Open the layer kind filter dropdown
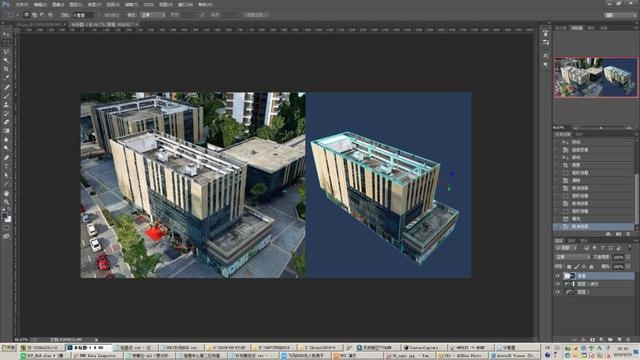The height and width of the screenshot is (360, 640). 566,248
